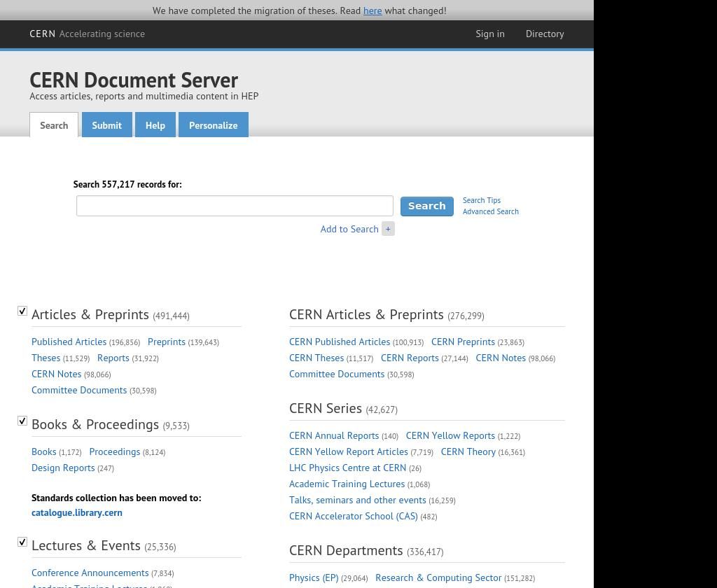The image size is (717, 588).
Task: Uncheck the Articles & Preprints checkbox
Action: 22,311
